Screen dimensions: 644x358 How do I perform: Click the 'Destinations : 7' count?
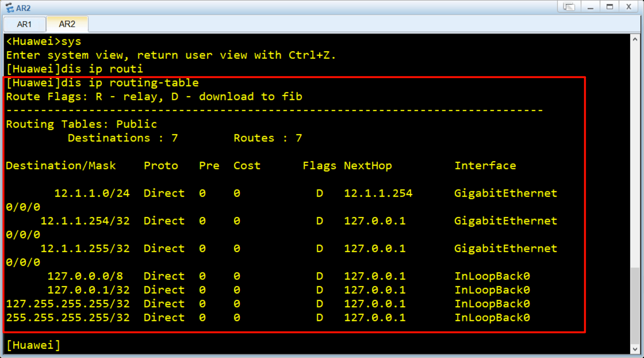point(123,138)
